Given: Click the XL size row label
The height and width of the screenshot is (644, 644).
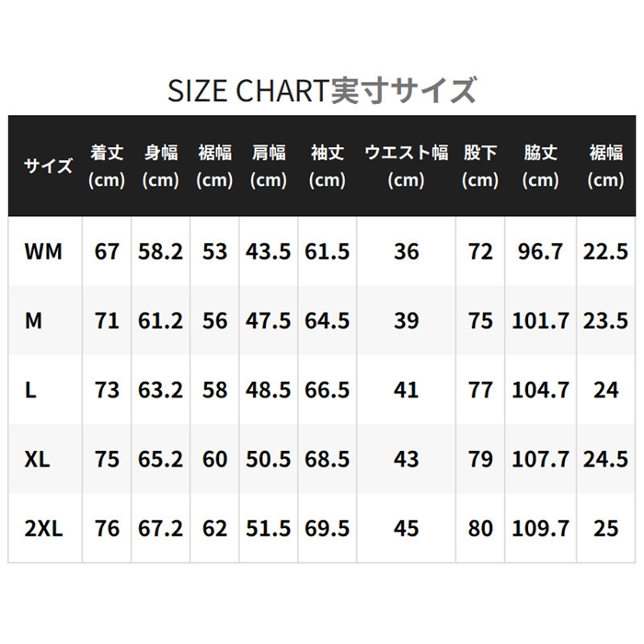Looking at the screenshot, I should pos(38,458).
